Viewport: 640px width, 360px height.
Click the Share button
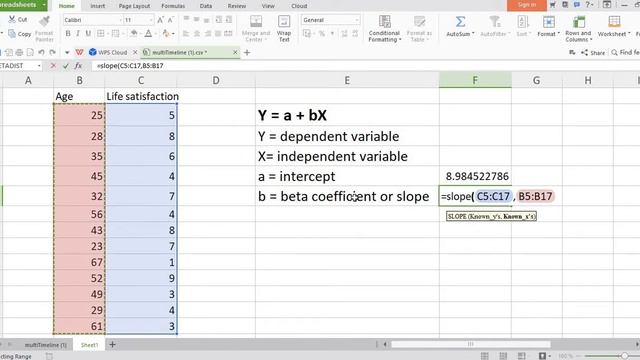pos(593,53)
